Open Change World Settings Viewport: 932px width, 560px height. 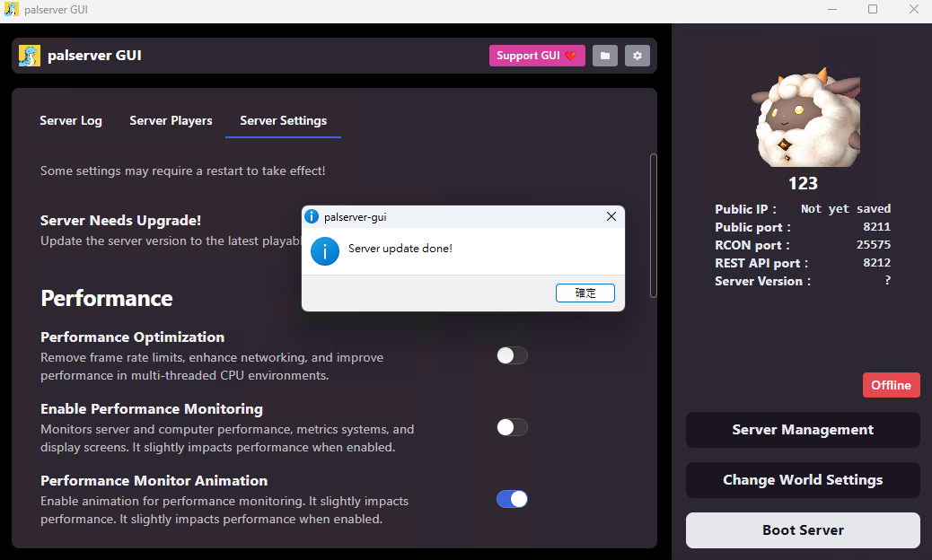(x=803, y=480)
